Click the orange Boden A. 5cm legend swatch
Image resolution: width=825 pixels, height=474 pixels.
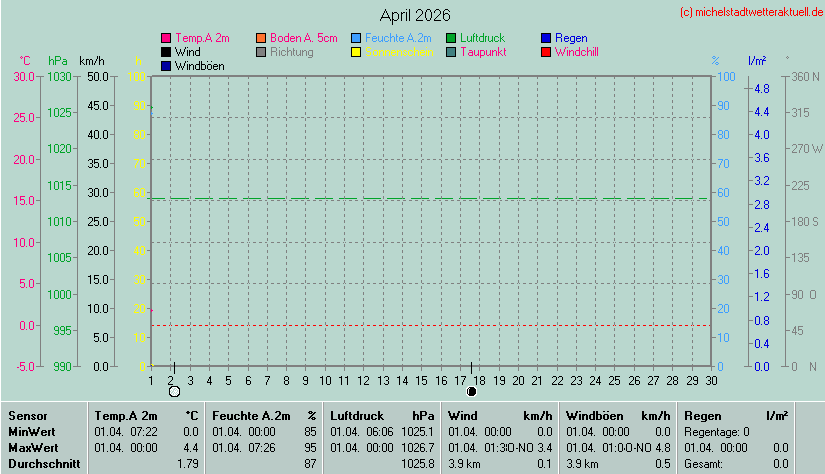[x=262, y=38]
